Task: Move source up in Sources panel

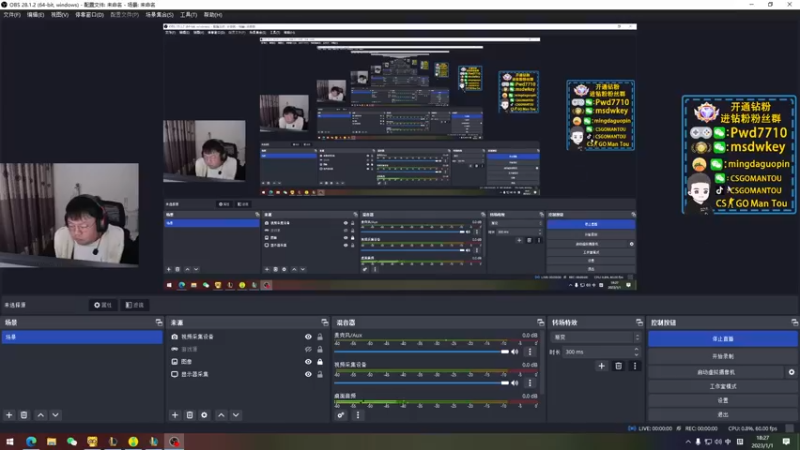Action: click(x=221, y=415)
